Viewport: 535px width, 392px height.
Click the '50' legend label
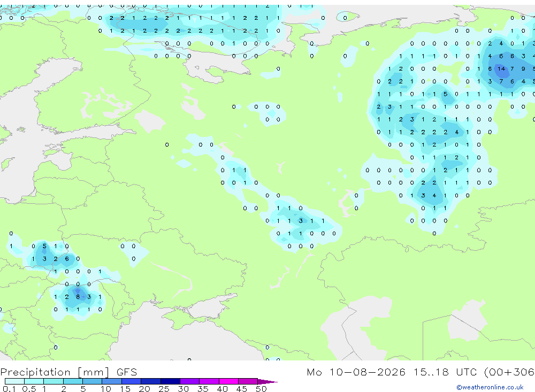click(x=261, y=389)
